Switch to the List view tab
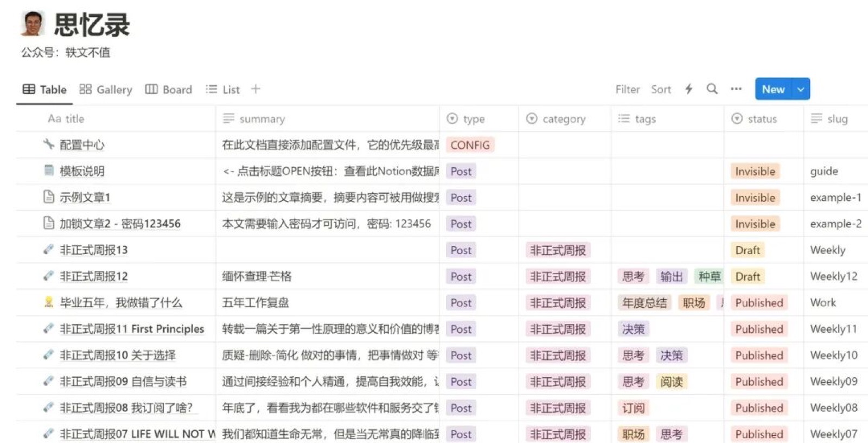 click(222, 90)
